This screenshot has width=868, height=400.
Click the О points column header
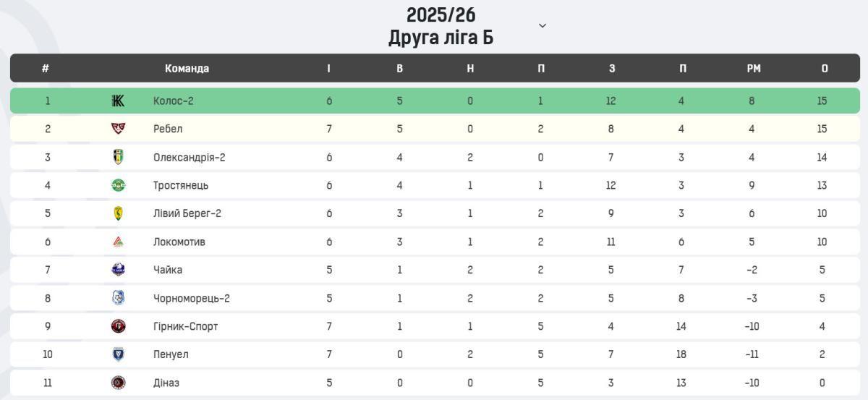pyautogui.click(x=825, y=69)
